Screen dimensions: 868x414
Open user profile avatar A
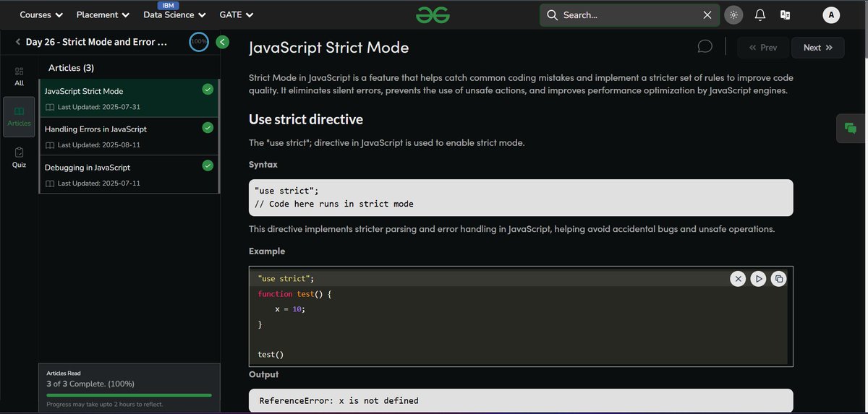click(831, 14)
